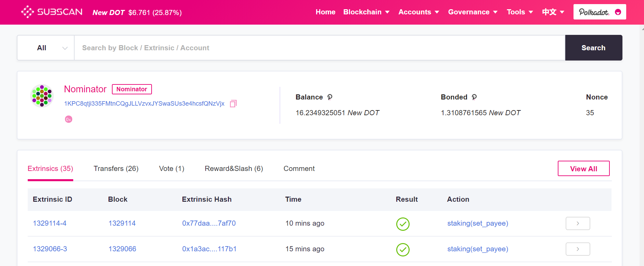The width and height of the screenshot is (644, 266).
Task: Expand details arrow for extrinsic 1329066-3
Action: click(x=578, y=249)
